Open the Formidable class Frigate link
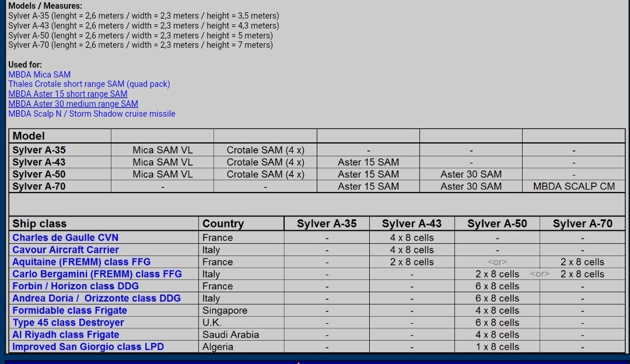 click(69, 310)
